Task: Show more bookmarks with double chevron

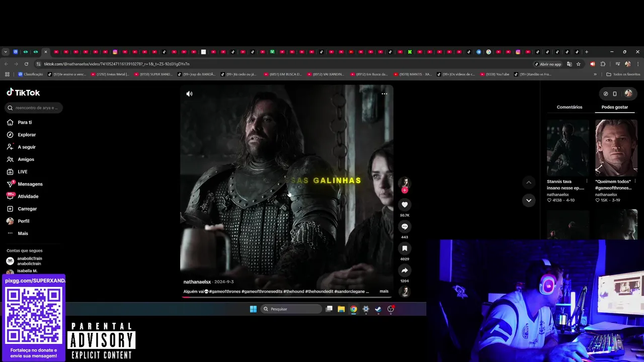Action: tap(595, 74)
